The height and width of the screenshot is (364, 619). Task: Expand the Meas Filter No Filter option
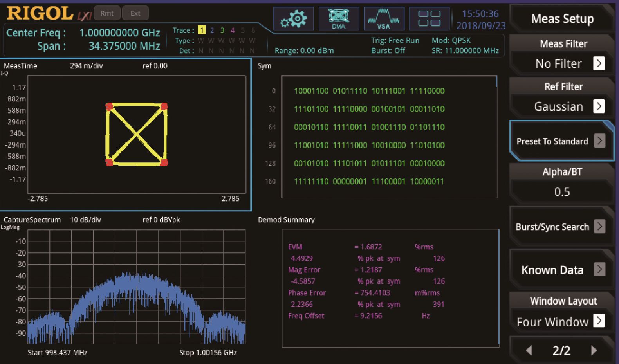click(x=599, y=63)
